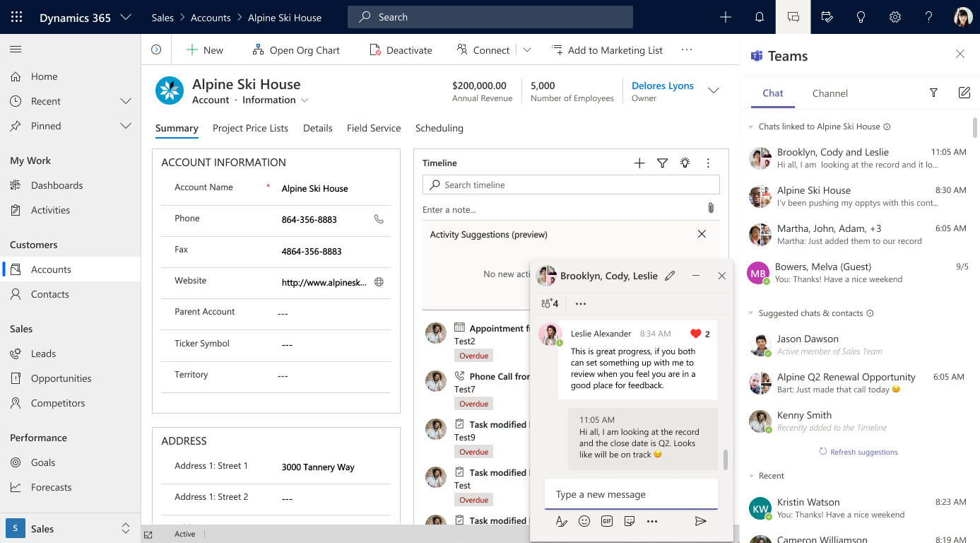This screenshot has height=543, width=980.
Task: Open the popout icon in status bar
Action: [x=148, y=535]
